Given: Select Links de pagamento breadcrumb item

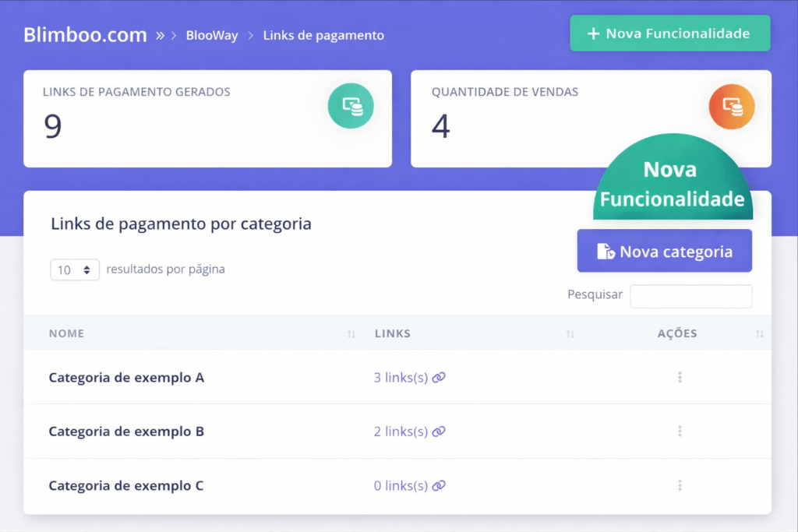Looking at the screenshot, I should pos(323,36).
